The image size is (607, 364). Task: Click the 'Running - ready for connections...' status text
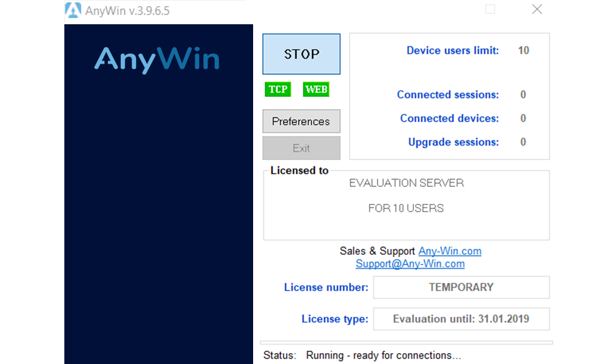[x=383, y=356]
